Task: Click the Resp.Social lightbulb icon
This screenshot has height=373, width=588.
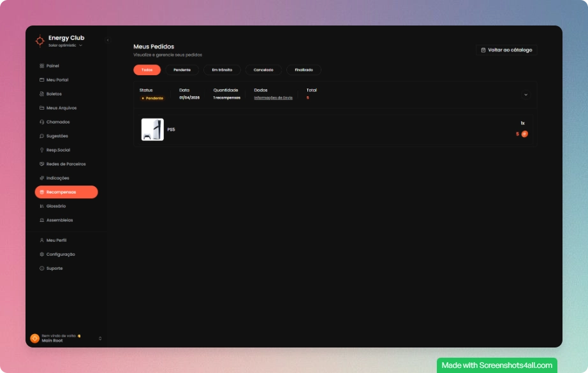Action: (x=41, y=150)
